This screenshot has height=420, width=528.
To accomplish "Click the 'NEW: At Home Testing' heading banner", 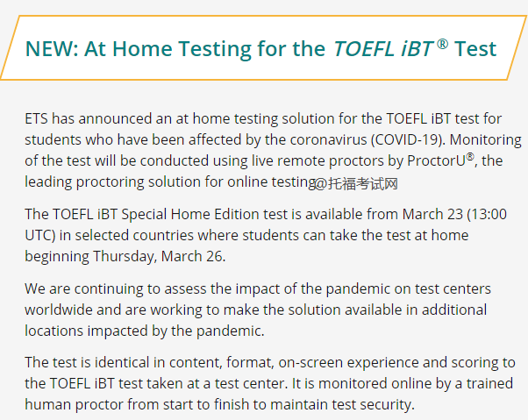I will point(264,48).
